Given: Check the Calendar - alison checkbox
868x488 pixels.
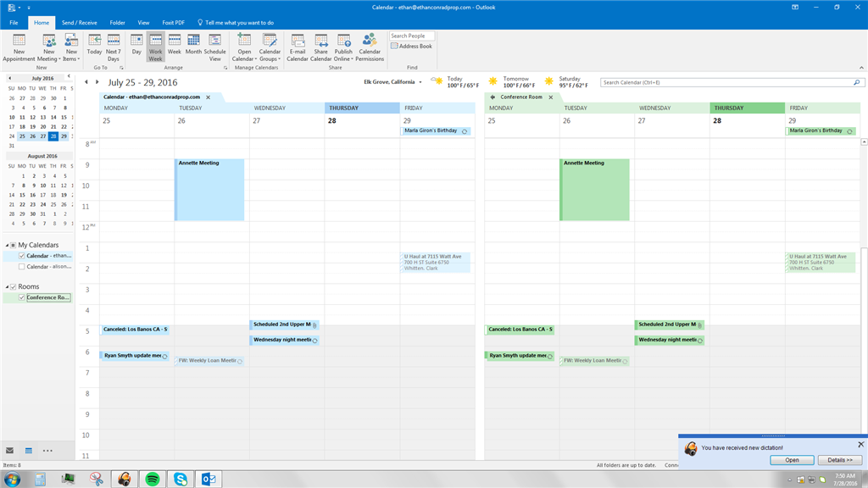Looking at the screenshot, I should coord(21,267).
